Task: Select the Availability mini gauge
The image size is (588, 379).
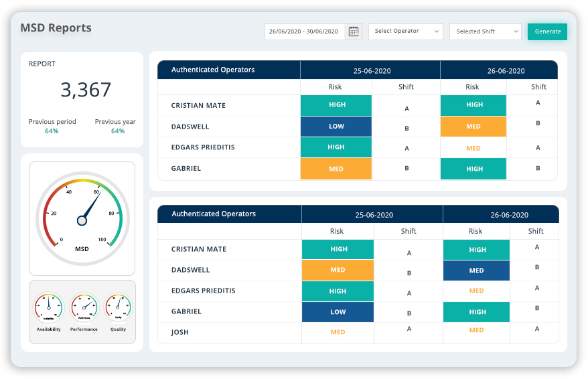Action: pos(48,308)
